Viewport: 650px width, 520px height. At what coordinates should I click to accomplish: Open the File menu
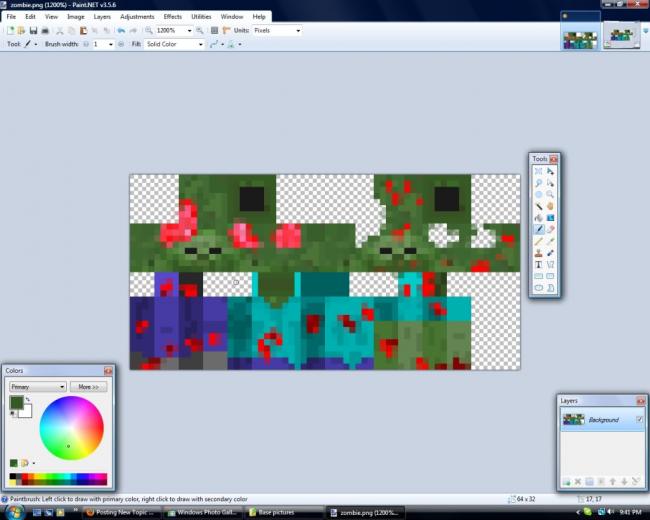(11, 17)
